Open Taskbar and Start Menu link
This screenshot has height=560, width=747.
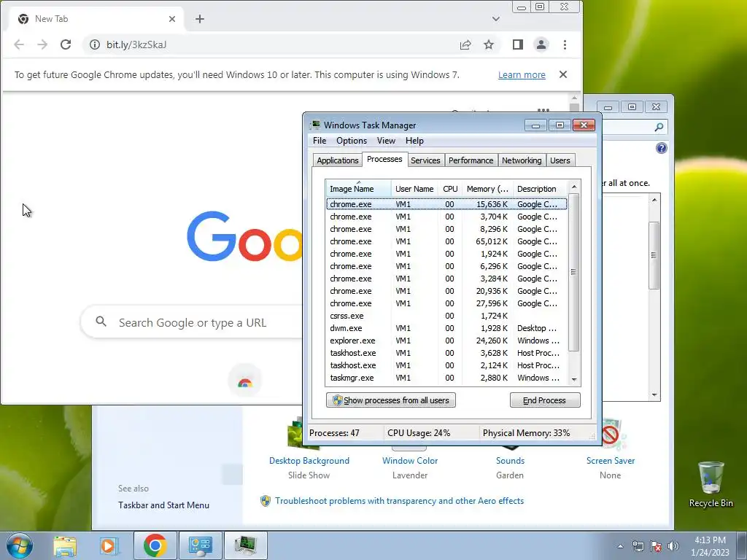(163, 505)
